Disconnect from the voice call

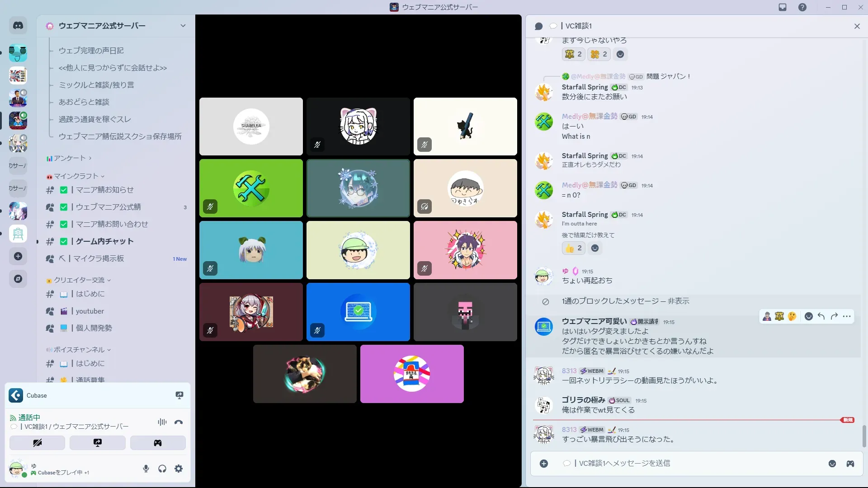(x=179, y=422)
